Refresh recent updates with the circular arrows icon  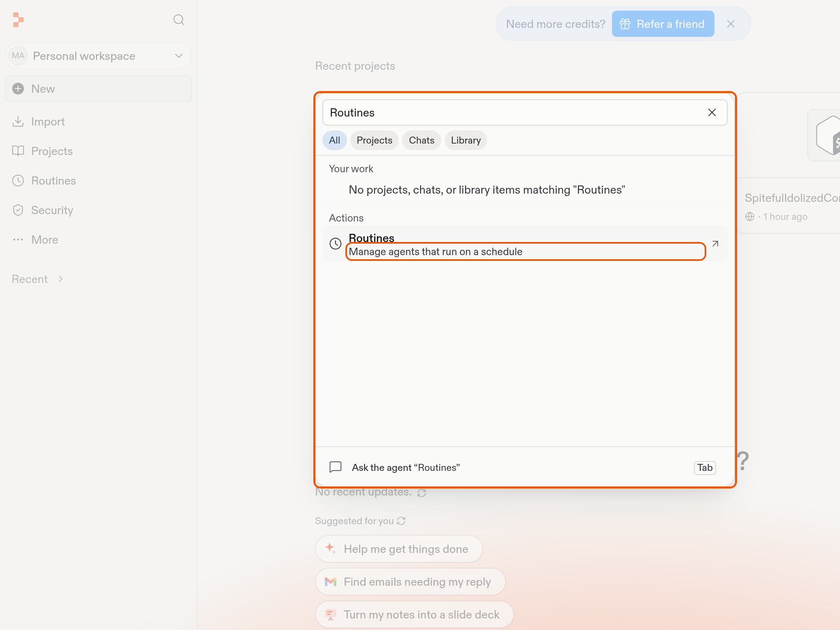coord(422,492)
